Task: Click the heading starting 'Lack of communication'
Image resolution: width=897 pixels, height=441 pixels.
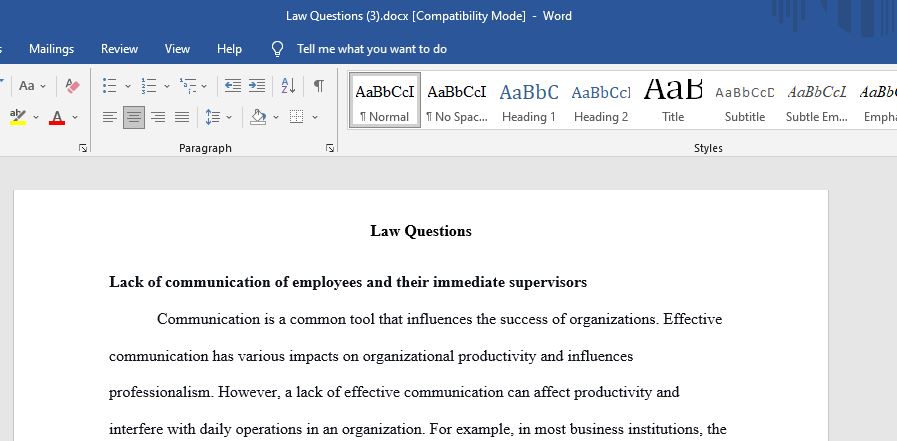Action: click(x=348, y=282)
